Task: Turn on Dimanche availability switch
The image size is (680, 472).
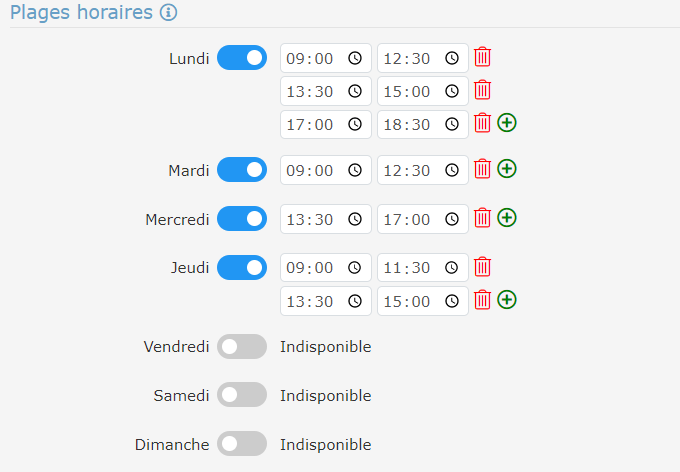Action: [x=242, y=444]
